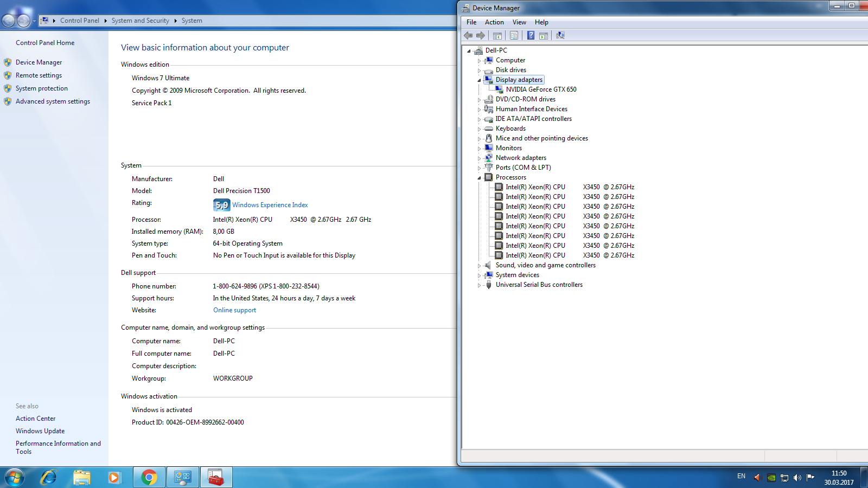Open Windows Update link
This screenshot has width=868, height=488.
tap(40, 431)
